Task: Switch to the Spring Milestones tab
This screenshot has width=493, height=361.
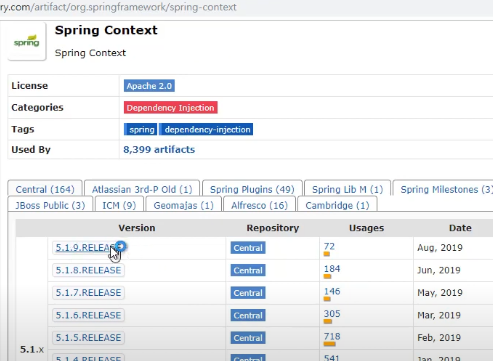Action: pyautogui.click(x=444, y=189)
